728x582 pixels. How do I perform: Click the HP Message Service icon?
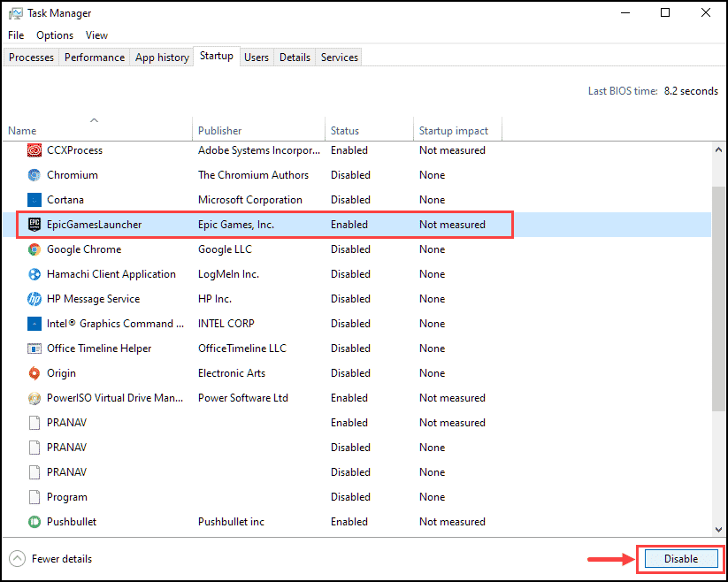click(34, 299)
